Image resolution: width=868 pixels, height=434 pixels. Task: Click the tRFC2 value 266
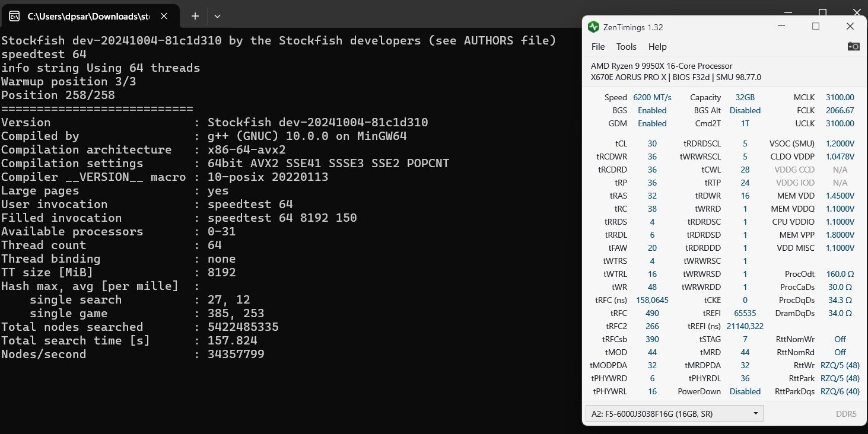652,326
